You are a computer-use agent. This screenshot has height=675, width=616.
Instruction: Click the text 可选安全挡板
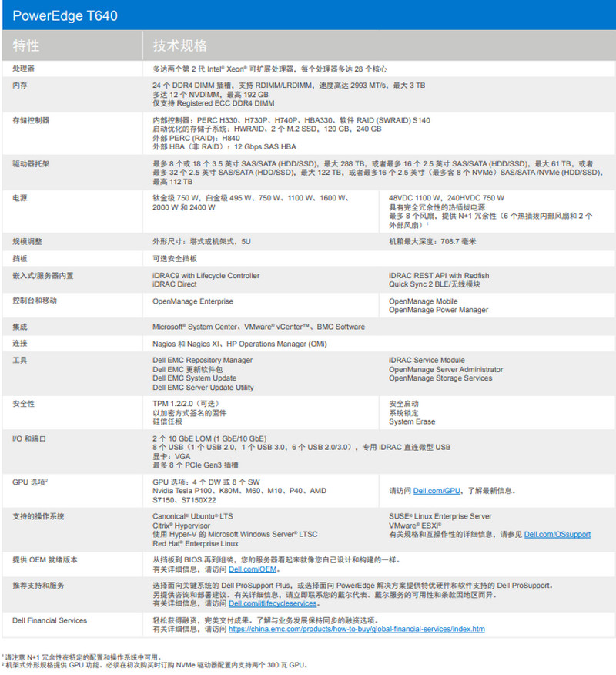[175, 258]
